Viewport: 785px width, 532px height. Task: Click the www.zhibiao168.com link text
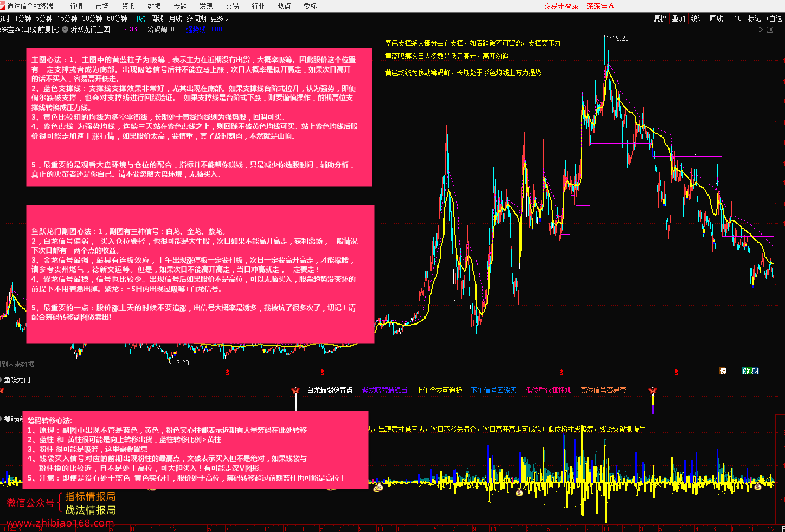[60, 523]
